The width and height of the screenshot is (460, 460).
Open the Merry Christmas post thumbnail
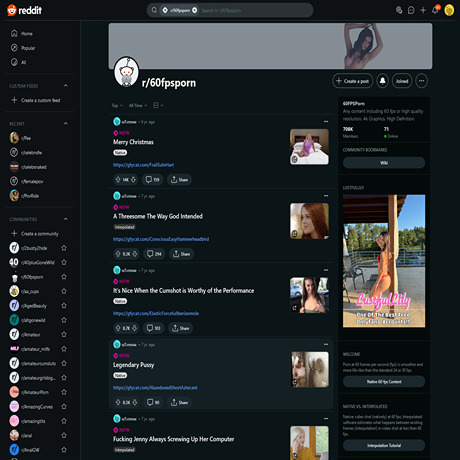[x=309, y=147]
